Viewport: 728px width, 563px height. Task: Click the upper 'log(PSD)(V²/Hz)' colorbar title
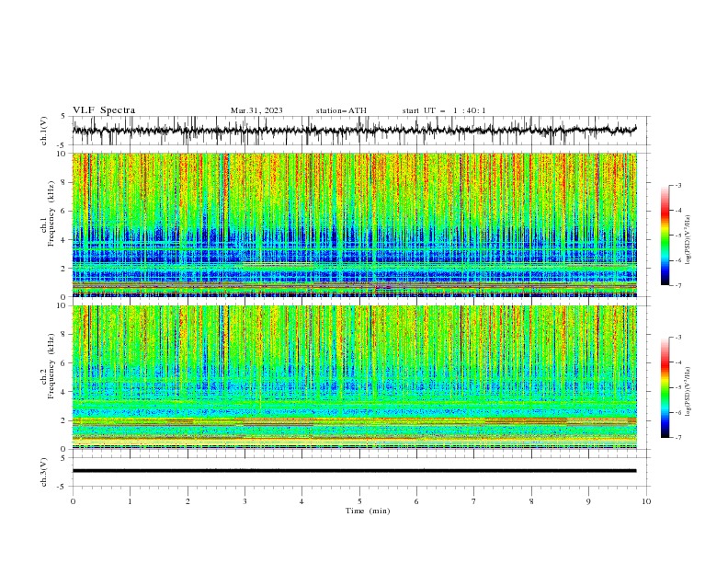[688, 240]
